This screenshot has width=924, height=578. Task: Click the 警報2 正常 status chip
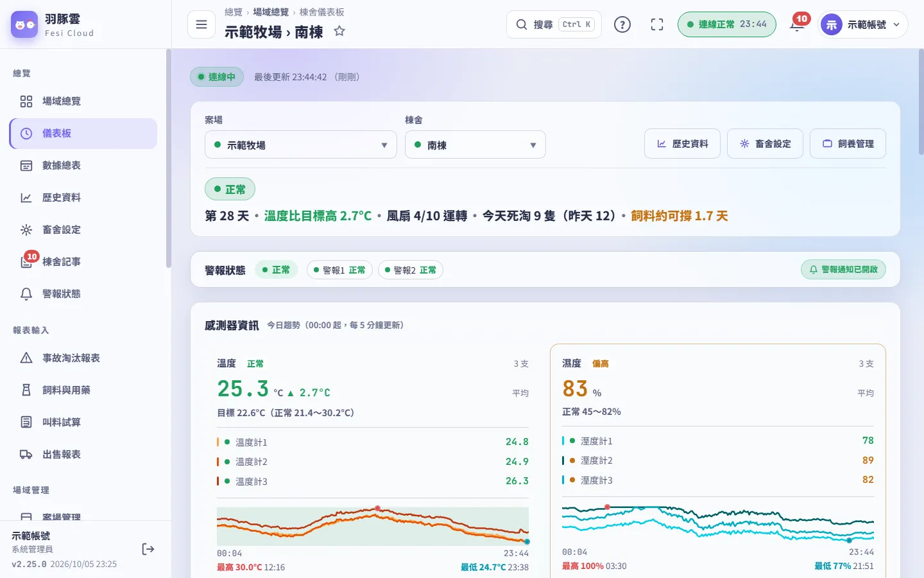(x=411, y=270)
